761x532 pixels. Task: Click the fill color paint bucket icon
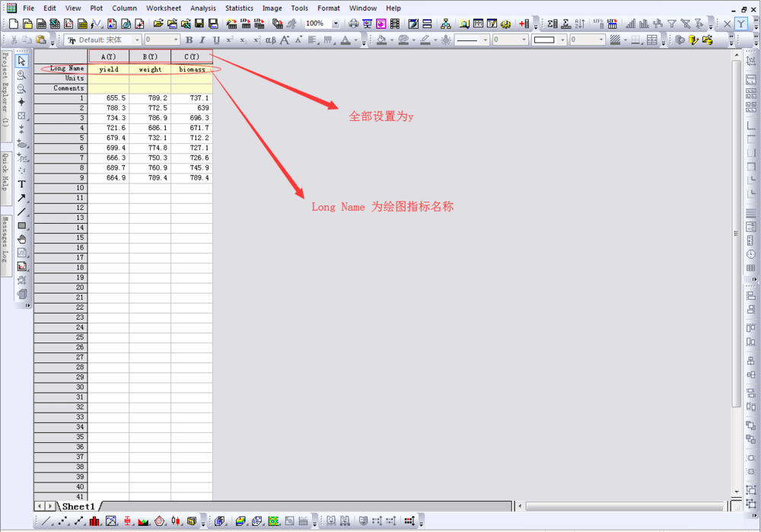381,40
